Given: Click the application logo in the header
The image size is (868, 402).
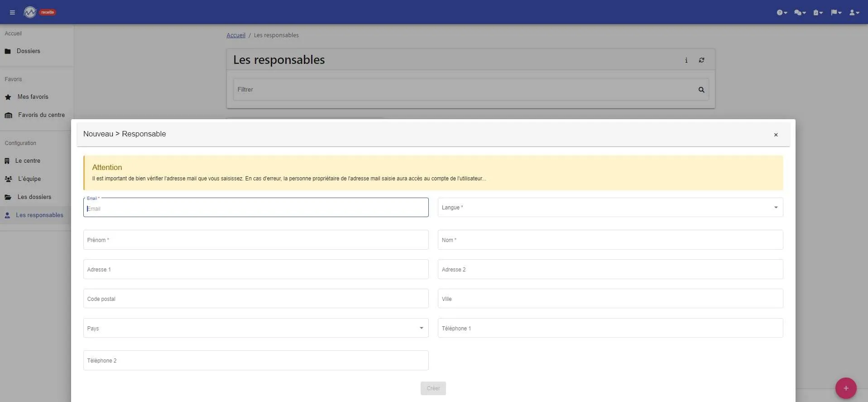Looking at the screenshot, I should coord(30,12).
